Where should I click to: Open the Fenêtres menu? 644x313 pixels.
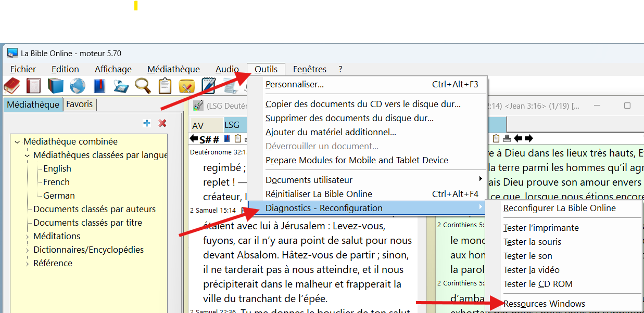(310, 69)
